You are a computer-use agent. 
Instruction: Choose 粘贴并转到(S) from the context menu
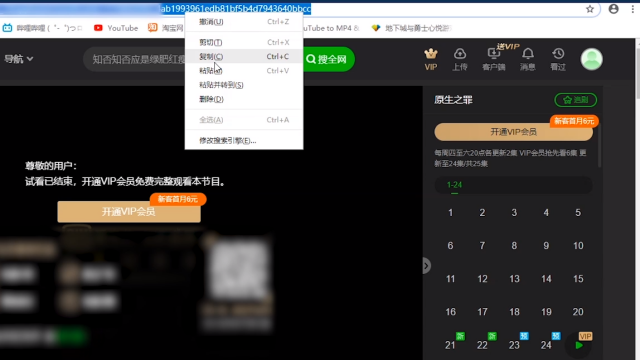[244, 85]
